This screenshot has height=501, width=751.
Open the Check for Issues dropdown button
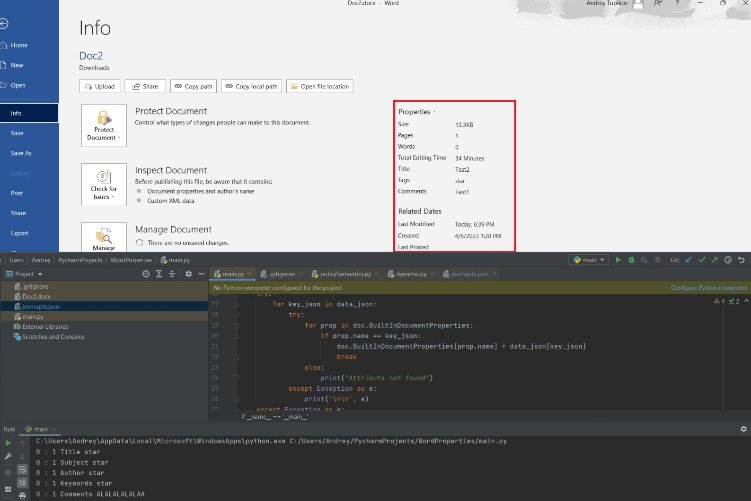pos(104,184)
